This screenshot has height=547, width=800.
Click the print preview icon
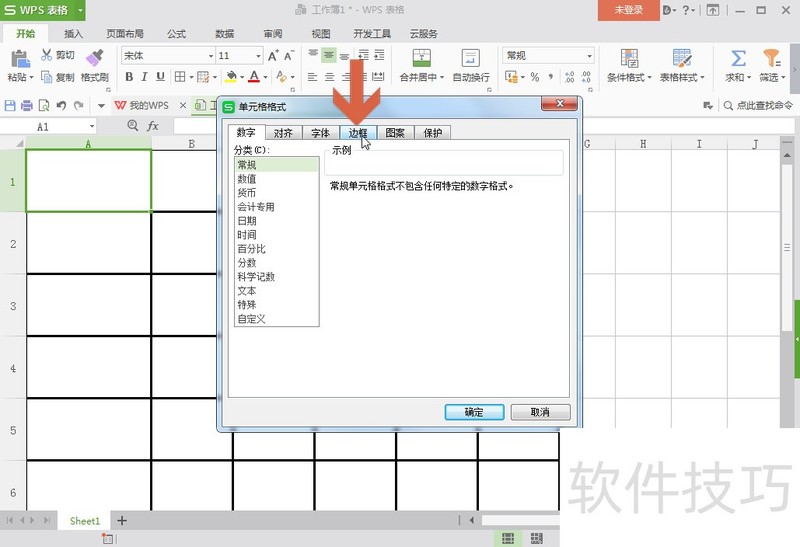pyautogui.click(x=44, y=106)
